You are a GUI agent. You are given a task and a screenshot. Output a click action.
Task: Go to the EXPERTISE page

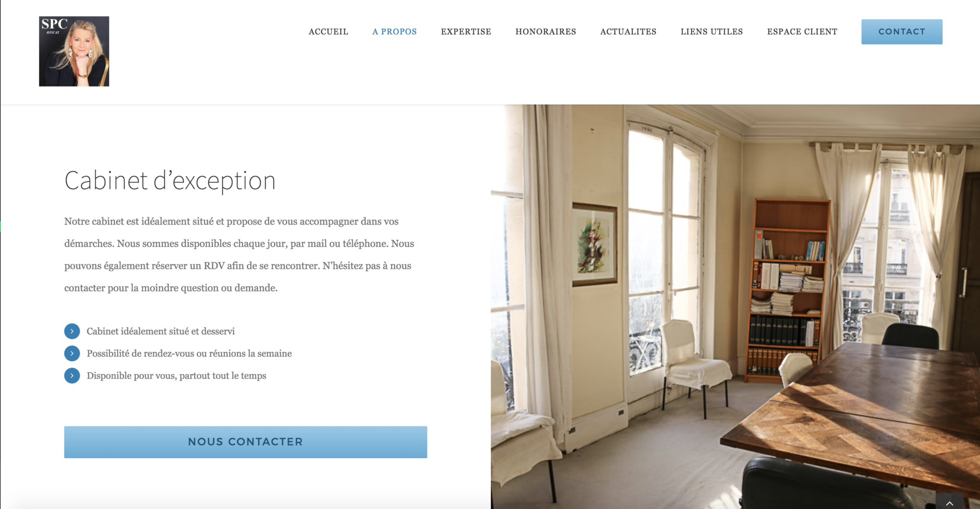[466, 32]
